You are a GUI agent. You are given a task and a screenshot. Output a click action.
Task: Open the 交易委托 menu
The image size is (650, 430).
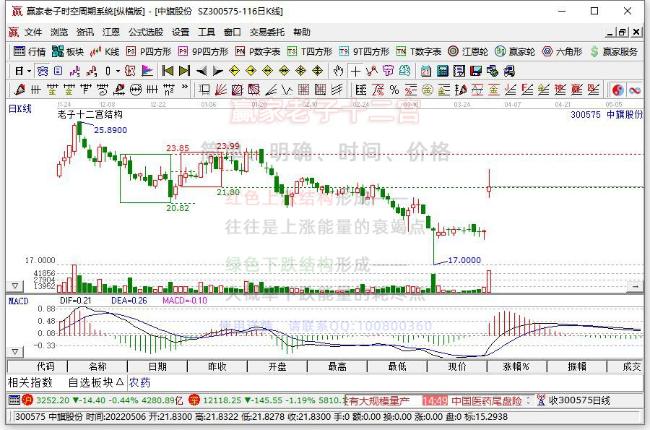(x=267, y=32)
